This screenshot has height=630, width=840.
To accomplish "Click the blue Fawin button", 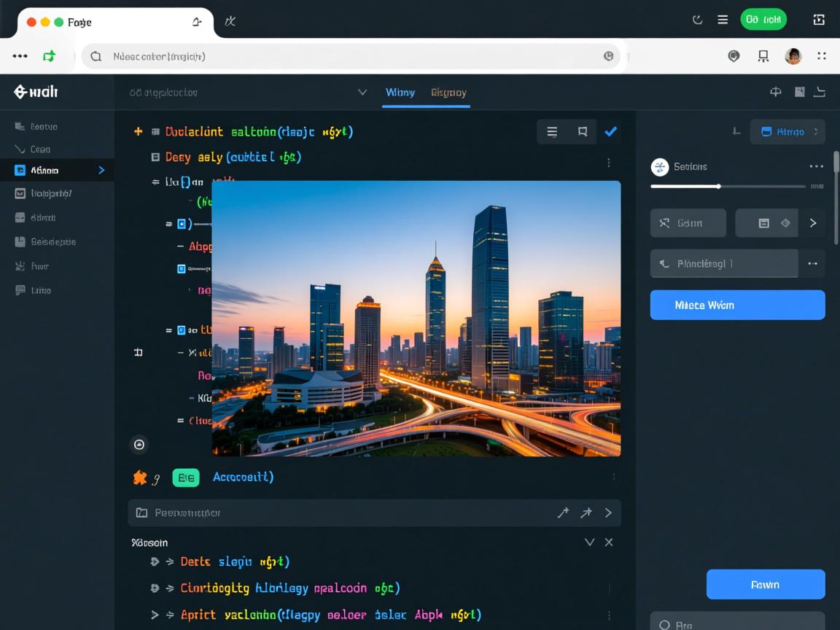I will point(765,584).
